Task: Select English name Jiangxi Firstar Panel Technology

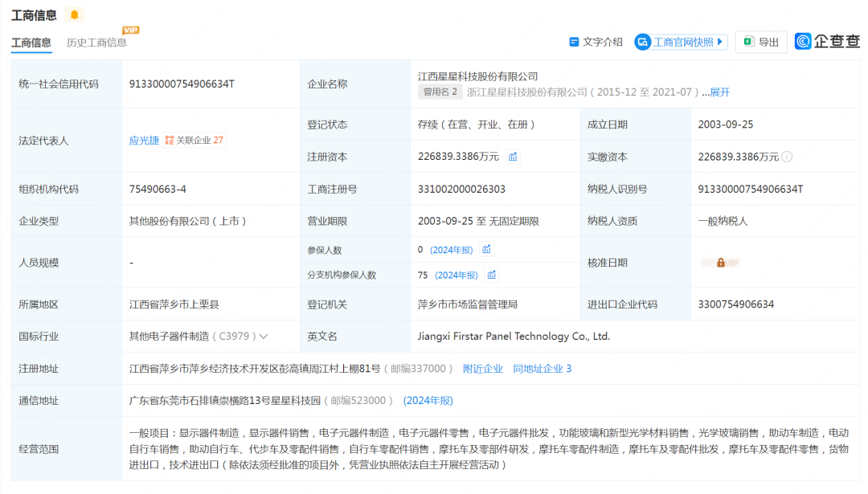Action: coord(514,337)
